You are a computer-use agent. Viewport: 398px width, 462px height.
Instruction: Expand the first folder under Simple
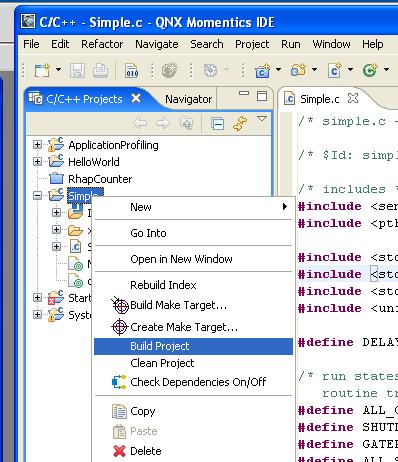pyautogui.click(x=56, y=212)
